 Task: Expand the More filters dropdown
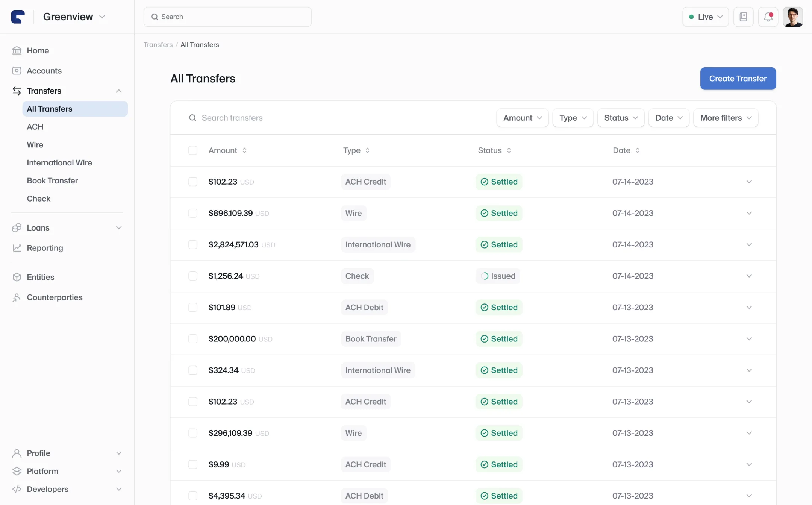726,118
